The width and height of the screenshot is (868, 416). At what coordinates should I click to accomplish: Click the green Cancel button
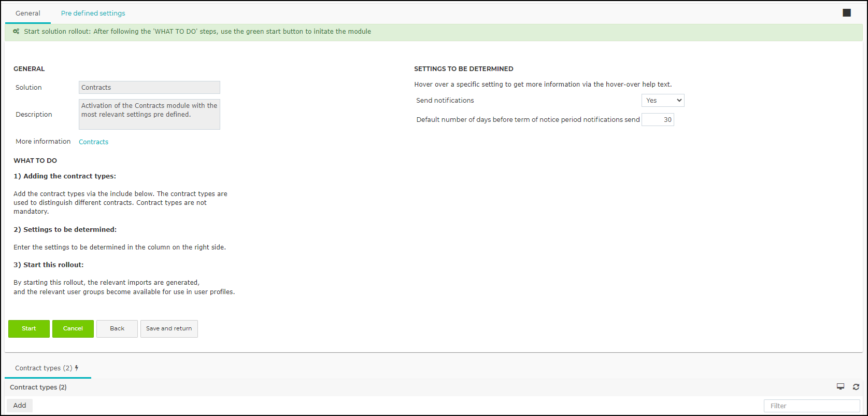click(73, 329)
